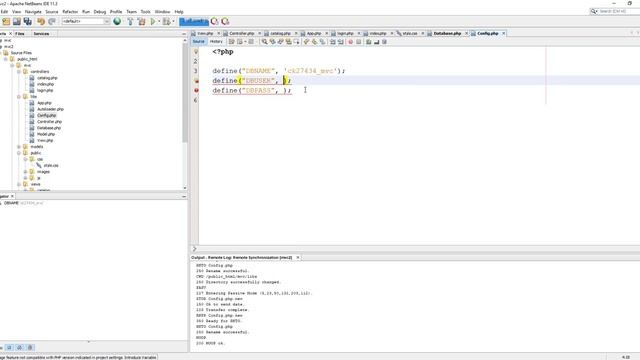Open the configuration combo box showing default
The image size is (640, 360).
click(x=86, y=21)
